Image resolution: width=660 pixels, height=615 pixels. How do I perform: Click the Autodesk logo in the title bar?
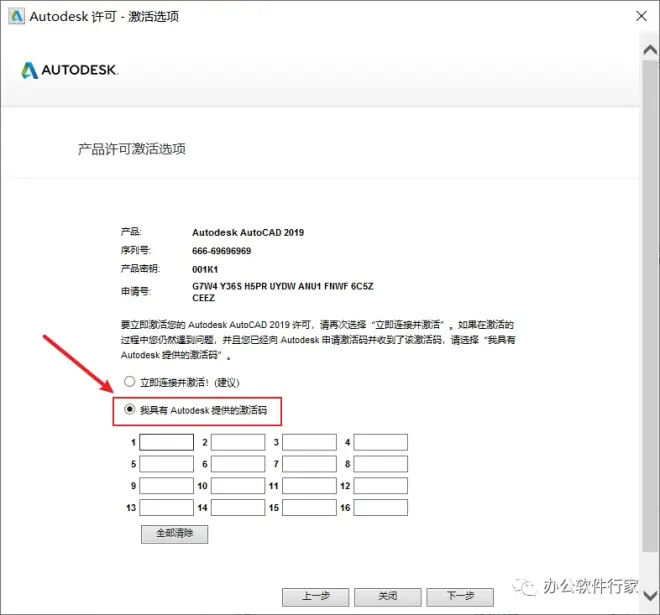(16, 16)
